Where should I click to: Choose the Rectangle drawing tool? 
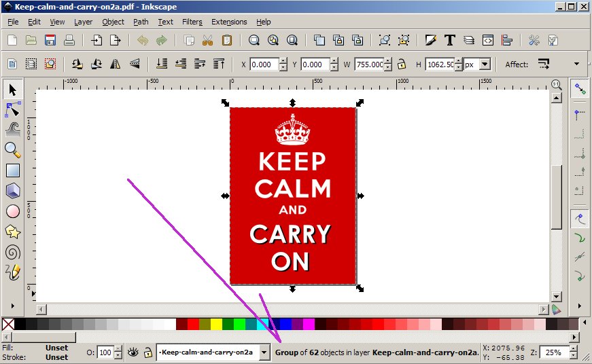[13, 170]
